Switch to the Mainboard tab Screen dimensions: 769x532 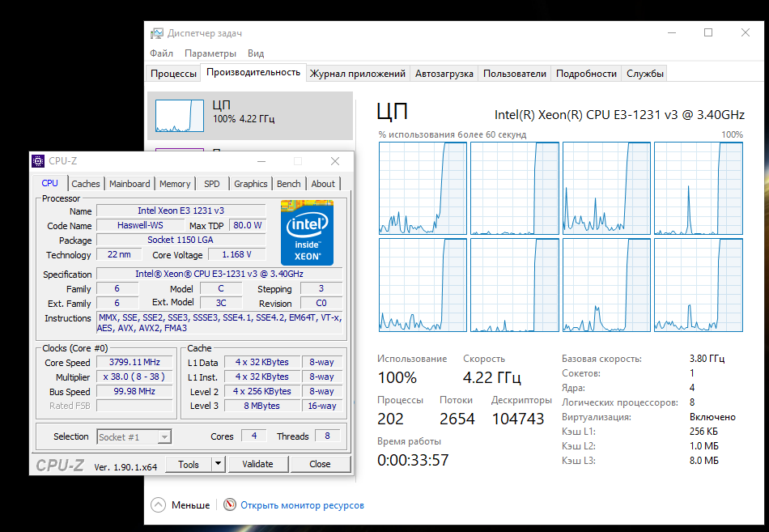[x=130, y=184]
